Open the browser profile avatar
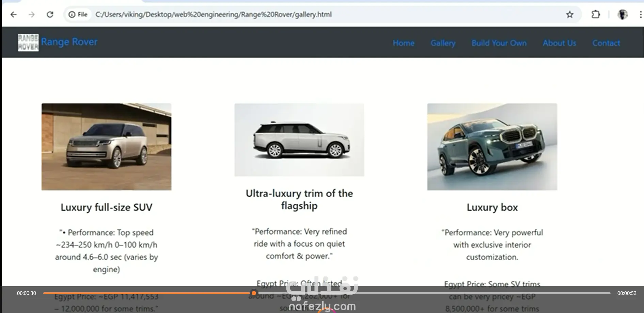Viewport: 644px width, 313px height. pos(623,15)
